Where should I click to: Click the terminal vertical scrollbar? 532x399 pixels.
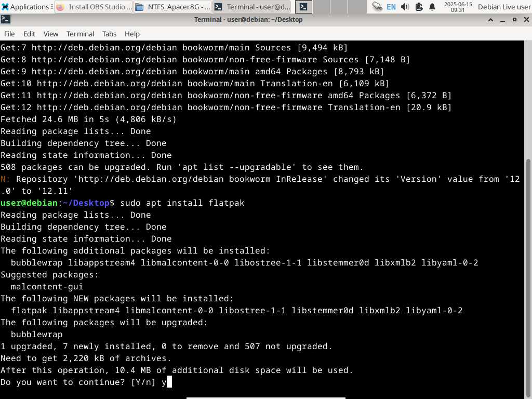click(528, 278)
